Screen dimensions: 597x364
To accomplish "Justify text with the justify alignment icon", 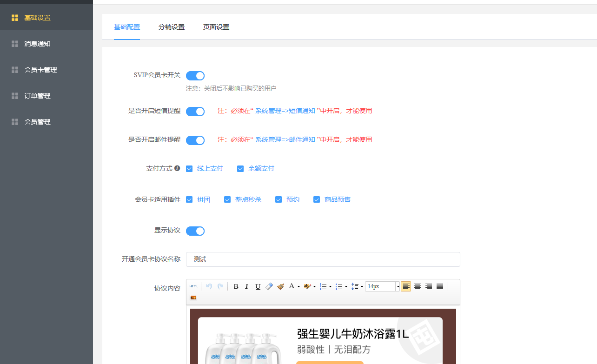I will (x=440, y=286).
